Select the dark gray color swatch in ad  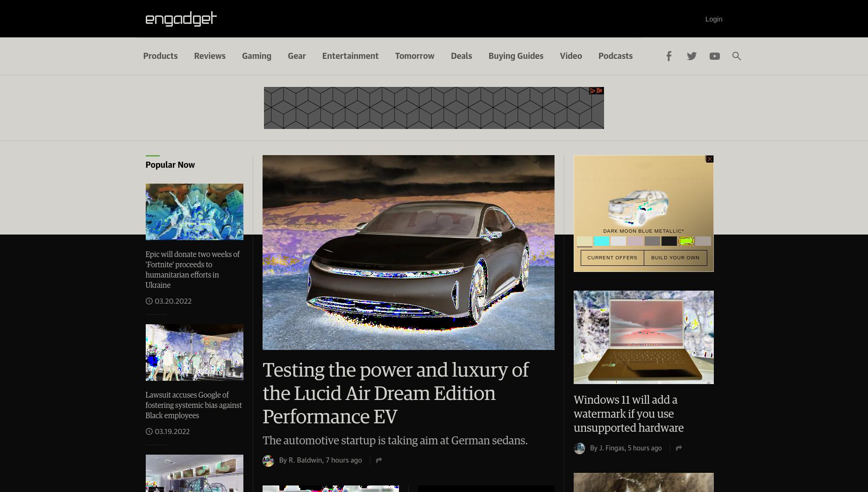pyautogui.click(x=652, y=241)
